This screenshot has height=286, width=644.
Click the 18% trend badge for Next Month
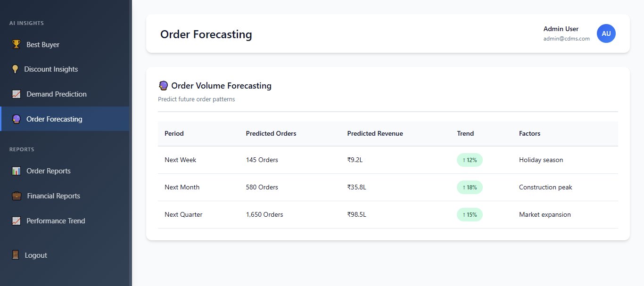(x=470, y=187)
